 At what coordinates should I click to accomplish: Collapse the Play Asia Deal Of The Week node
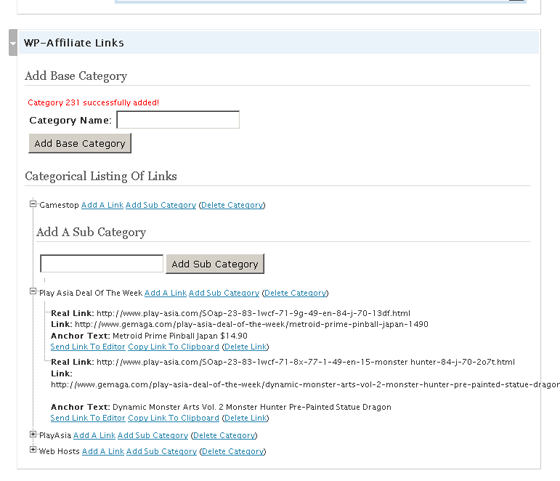click(33, 291)
